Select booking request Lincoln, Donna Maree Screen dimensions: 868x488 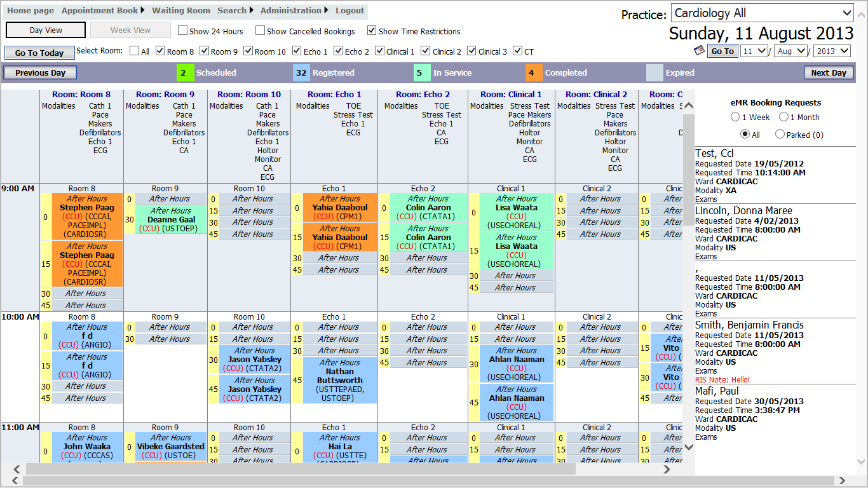tap(743, 210)
